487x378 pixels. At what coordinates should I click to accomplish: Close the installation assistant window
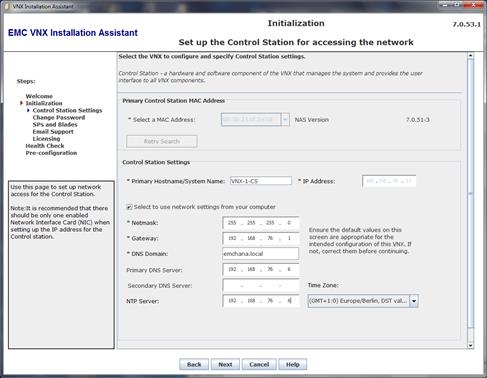coord(474,5)
